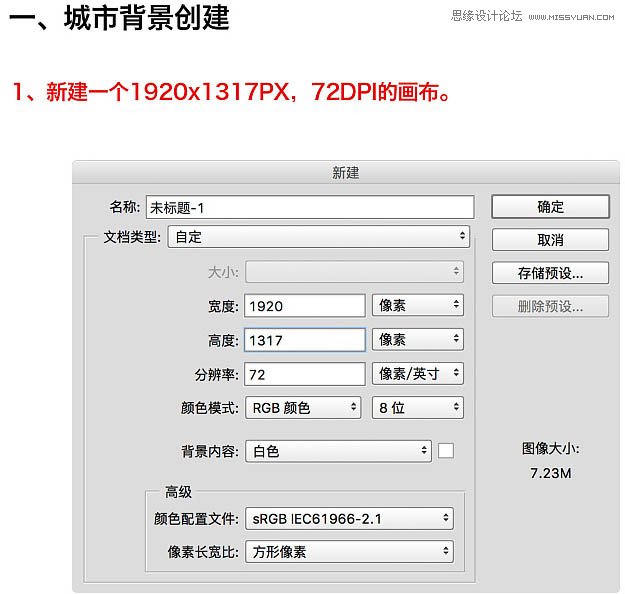
Task: Click the 分辨率 field showing 72
Action: click(305, 374)
